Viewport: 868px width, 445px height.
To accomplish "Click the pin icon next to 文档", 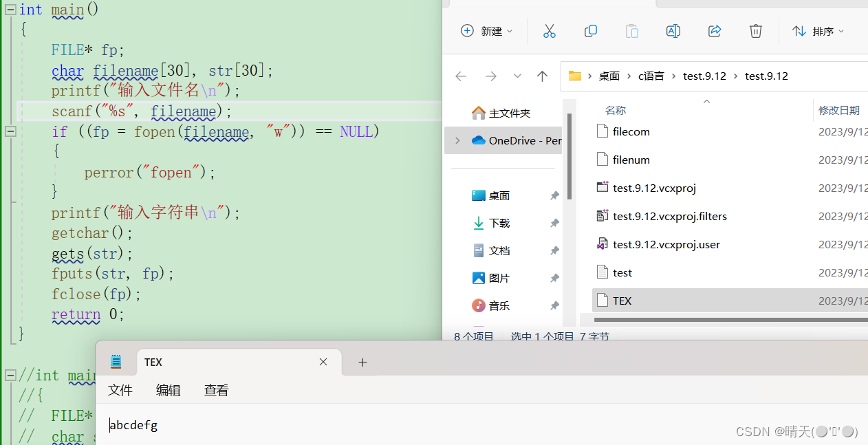I will (554, 251).
